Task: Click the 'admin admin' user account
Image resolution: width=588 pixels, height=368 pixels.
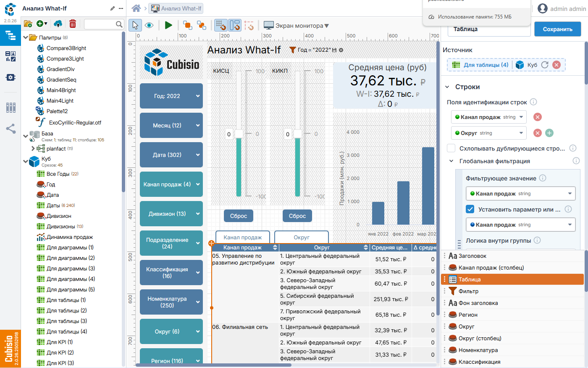Action: [562, 8]
